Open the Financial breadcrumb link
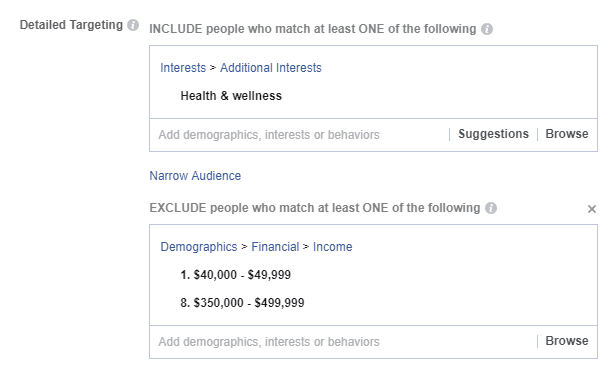The width and height of the screenshot is (609, 375). (x=275, y=247)
